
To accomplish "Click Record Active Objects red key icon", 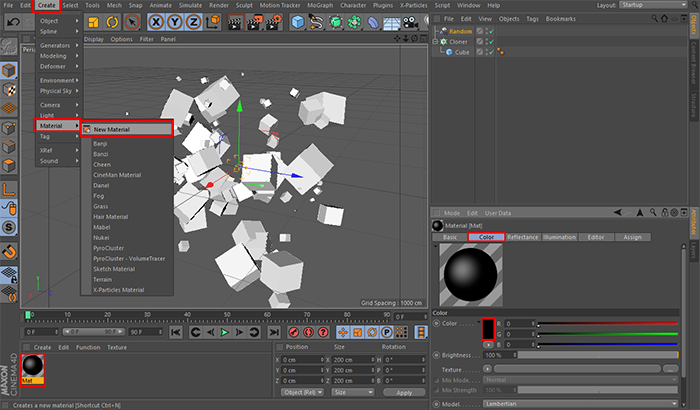I will (294, 332).
